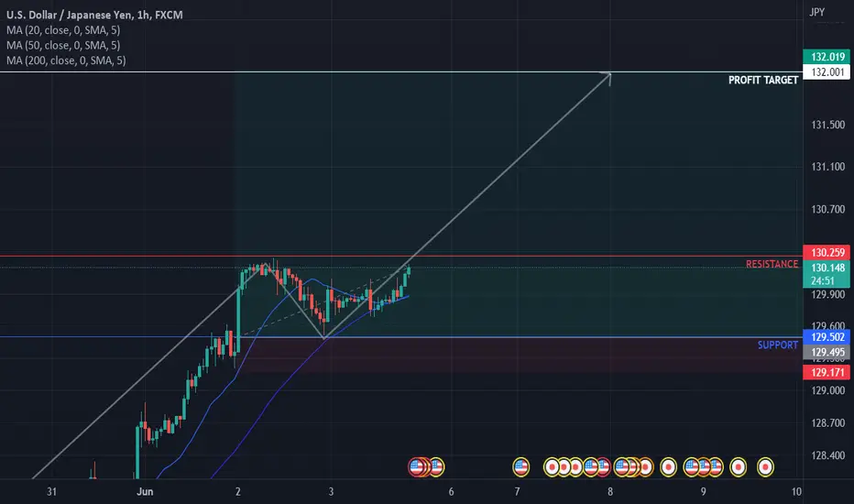Click the Jun date label on time axis

pyautogui.click(x=145, y=491)
